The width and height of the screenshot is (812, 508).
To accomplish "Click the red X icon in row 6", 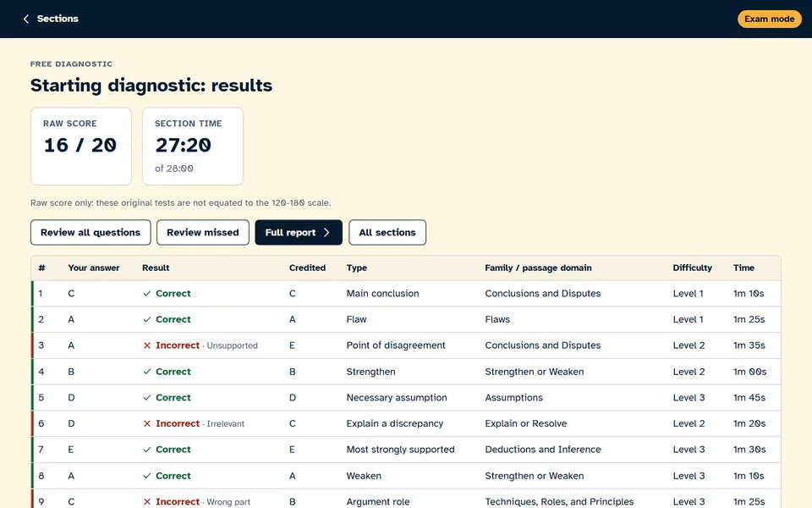I will click(147, 423).
